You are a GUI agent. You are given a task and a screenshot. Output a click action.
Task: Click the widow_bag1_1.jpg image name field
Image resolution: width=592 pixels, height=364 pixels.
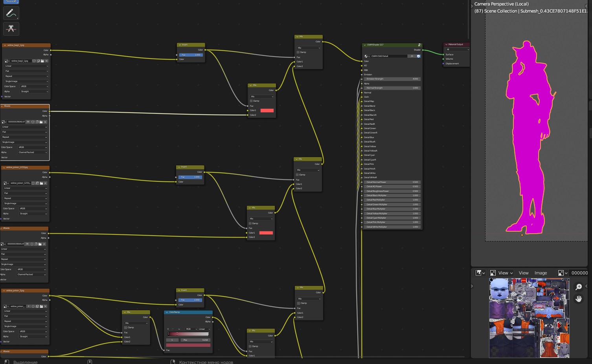click(21, 61)
